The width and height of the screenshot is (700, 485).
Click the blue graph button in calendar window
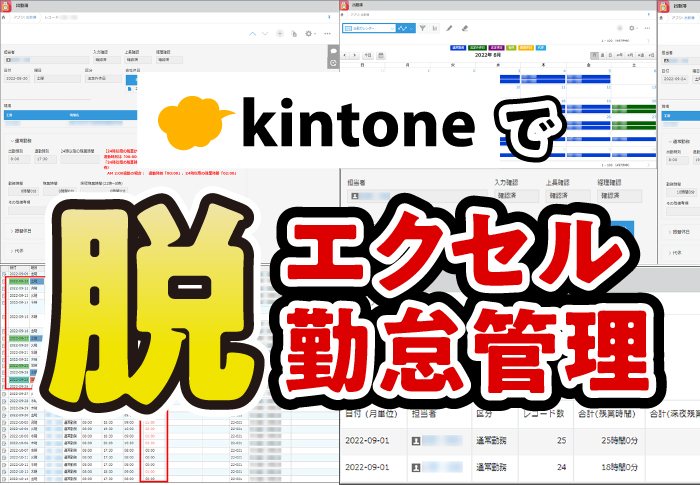(402, 28)
